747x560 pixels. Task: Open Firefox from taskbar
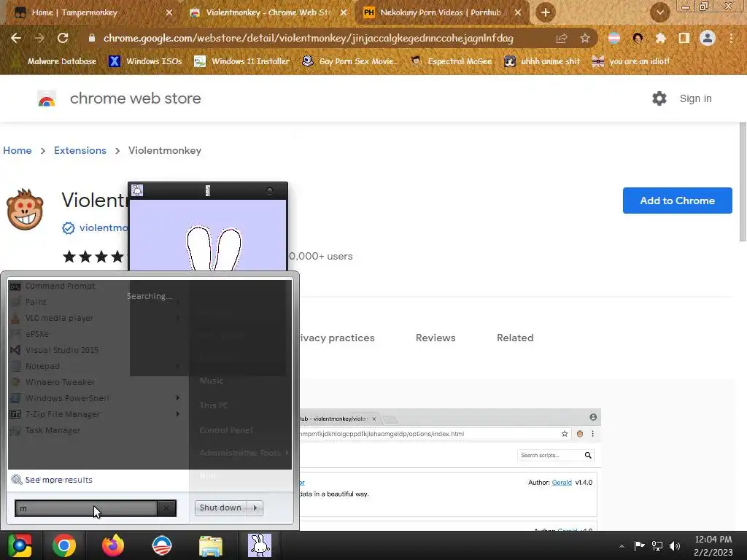[x=113, y=545]
